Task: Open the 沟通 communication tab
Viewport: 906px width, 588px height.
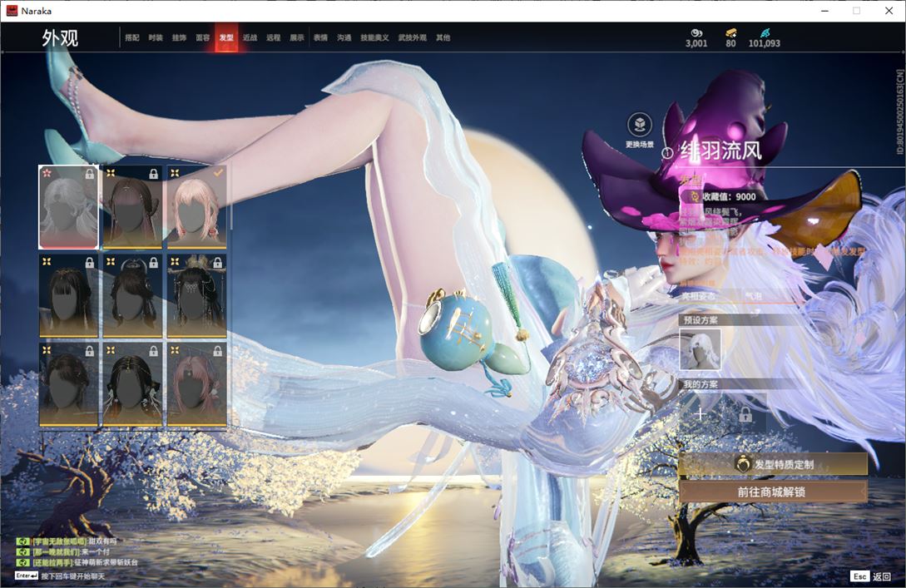Action: coord(344,37)
